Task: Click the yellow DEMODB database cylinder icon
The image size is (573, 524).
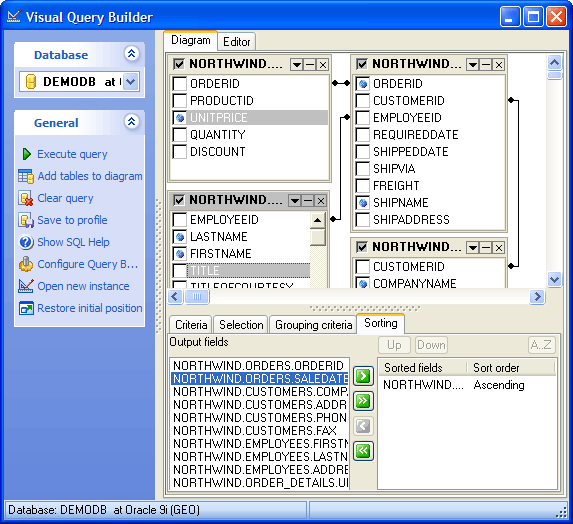Action: click(x=31, y=81)
